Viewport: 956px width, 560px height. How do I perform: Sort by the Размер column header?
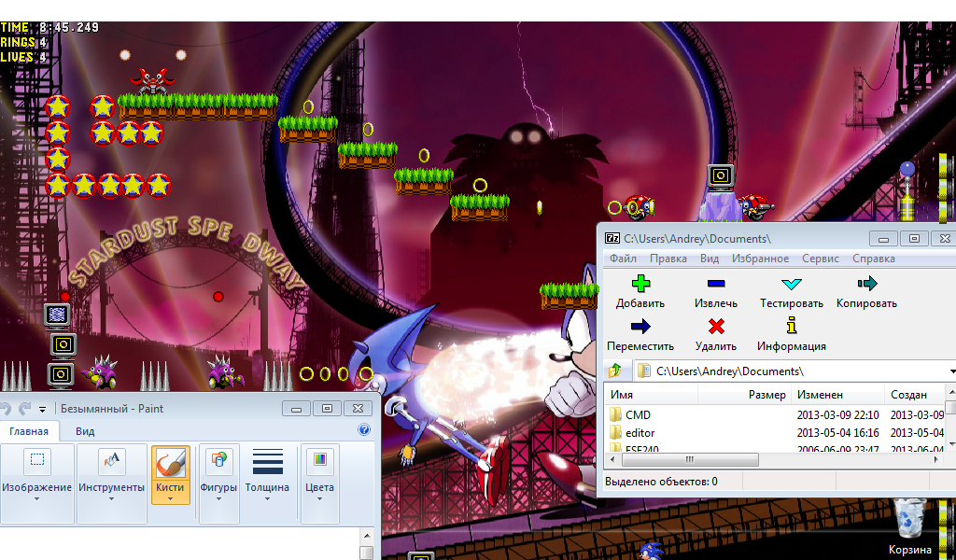(x=744, y=394)
